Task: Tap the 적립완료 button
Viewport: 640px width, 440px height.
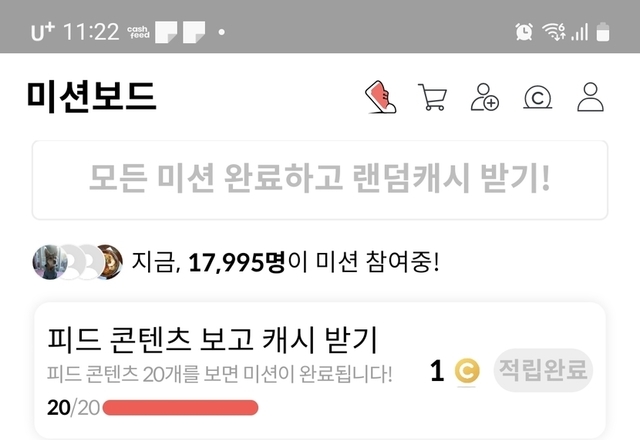Action: [x=543, y=370]
